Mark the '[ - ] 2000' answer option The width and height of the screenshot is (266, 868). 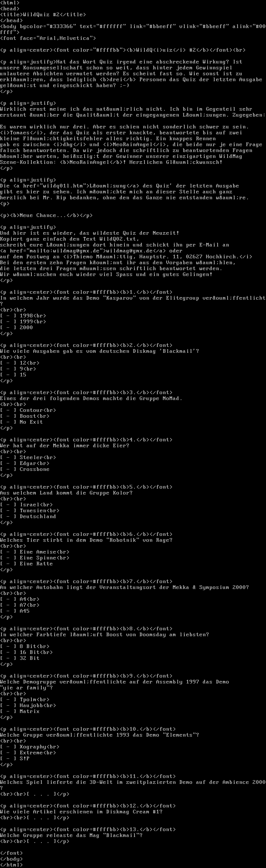[16, 328]
